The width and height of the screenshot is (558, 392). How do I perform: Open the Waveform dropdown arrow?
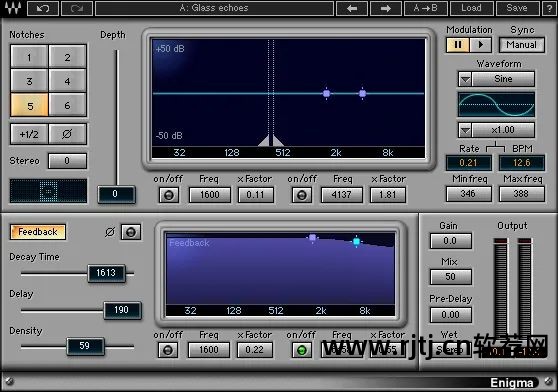465,79
